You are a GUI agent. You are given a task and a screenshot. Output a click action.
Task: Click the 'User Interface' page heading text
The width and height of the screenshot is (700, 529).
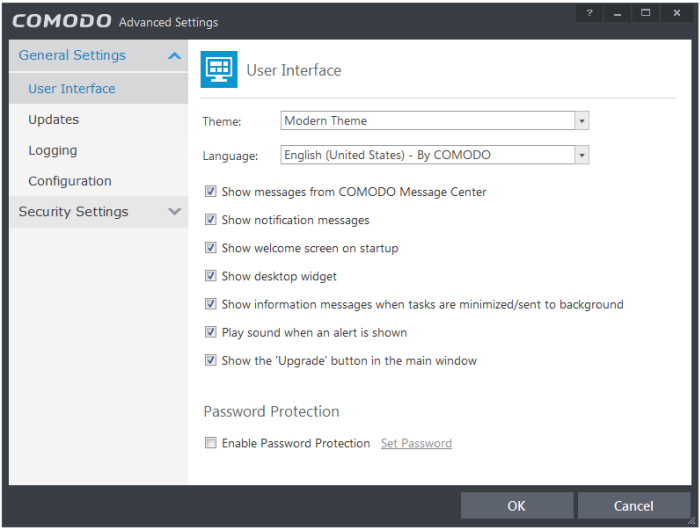point(294,71)
